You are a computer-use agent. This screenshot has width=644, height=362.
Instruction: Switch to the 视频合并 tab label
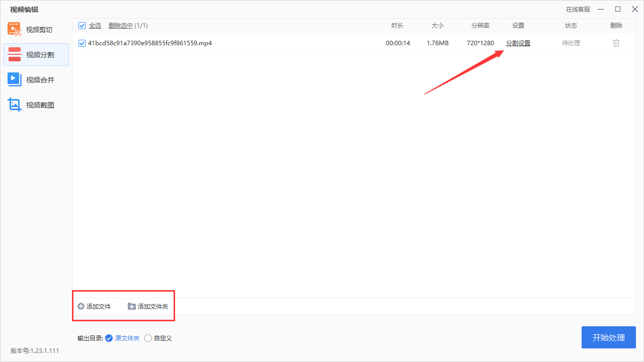pos(40,80)
